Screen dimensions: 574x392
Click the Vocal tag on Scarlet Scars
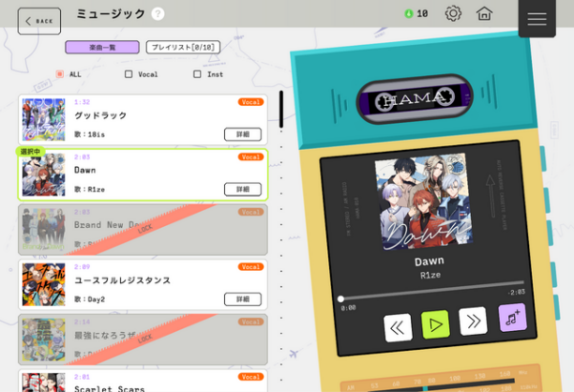pos(251,377)
